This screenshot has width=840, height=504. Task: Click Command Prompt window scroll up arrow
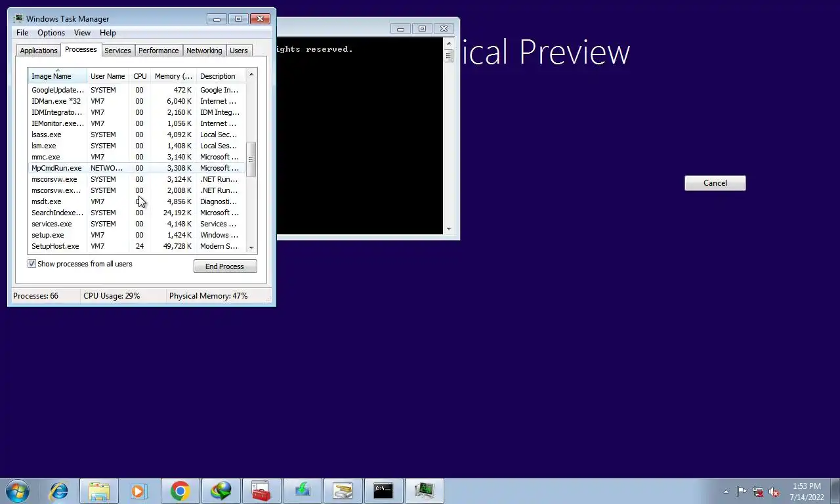coord(449,43)
